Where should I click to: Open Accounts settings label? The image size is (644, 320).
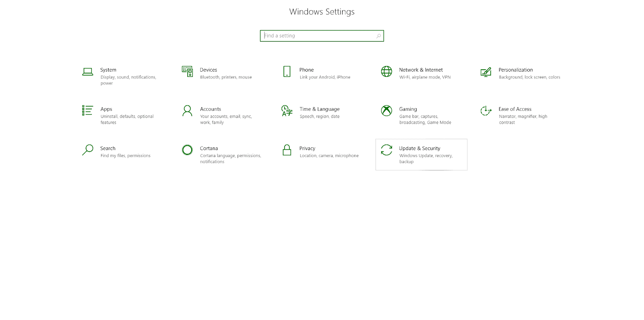211,109
